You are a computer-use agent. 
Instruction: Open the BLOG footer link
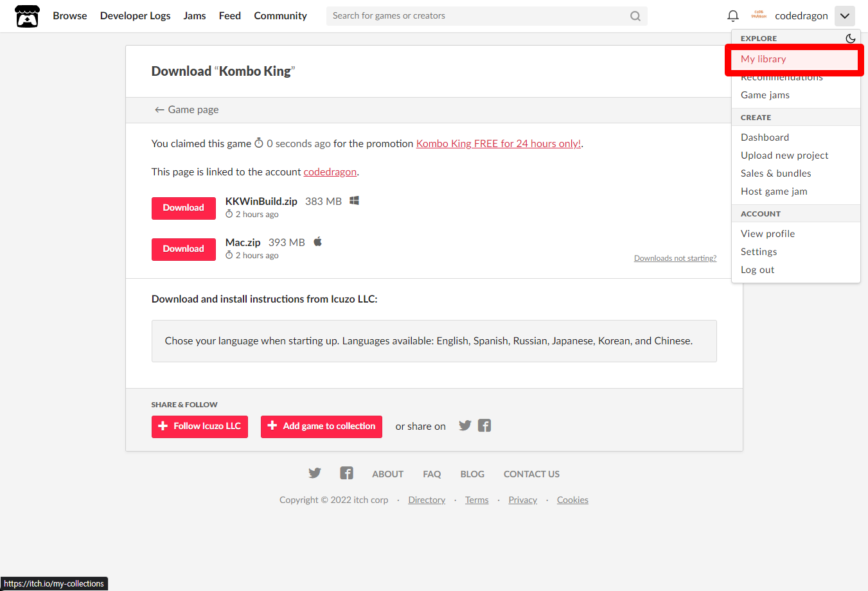(472, 474)
